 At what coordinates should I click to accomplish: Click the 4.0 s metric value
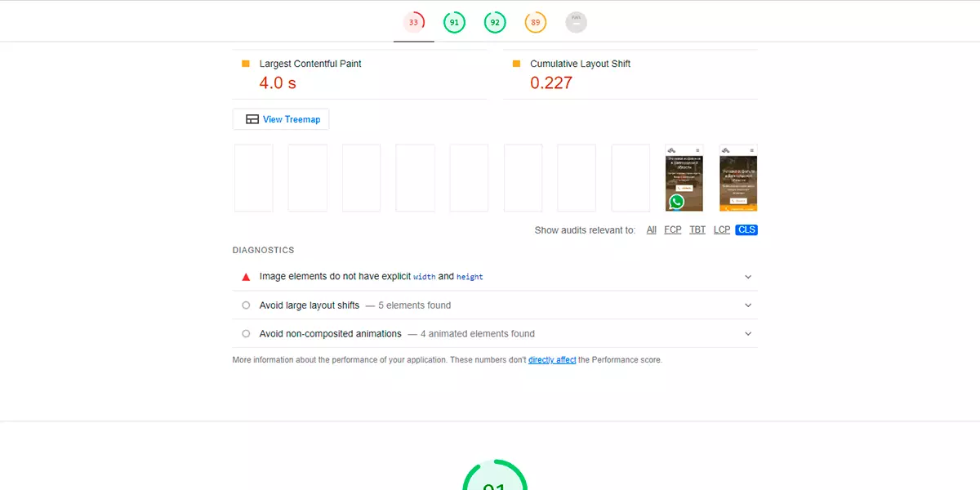pos(278,82)
